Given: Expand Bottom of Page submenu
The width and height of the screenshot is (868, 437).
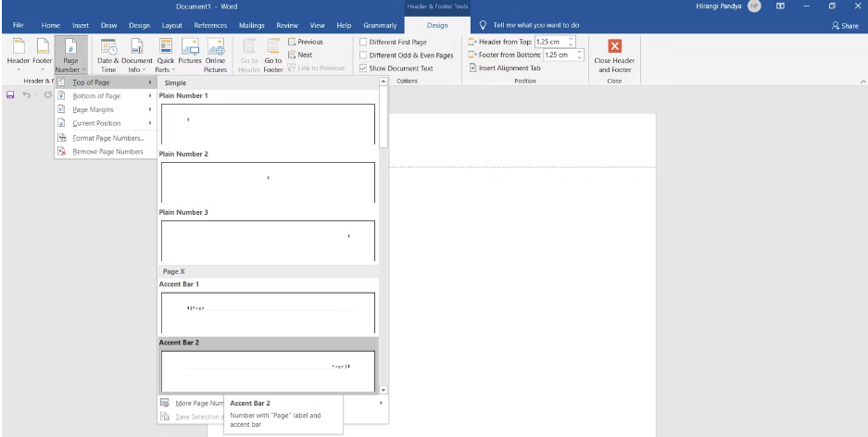Looking at the screenshot, I should pyautogui.click(x=106, y=96).
